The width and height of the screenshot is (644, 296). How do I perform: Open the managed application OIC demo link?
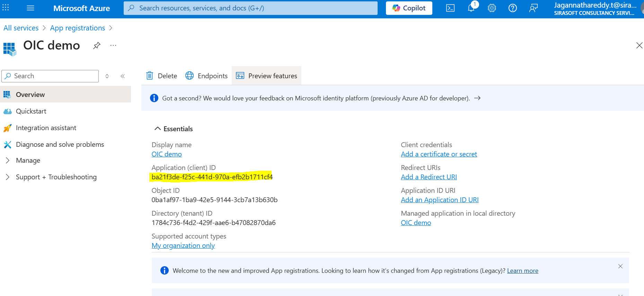[416, 223]
